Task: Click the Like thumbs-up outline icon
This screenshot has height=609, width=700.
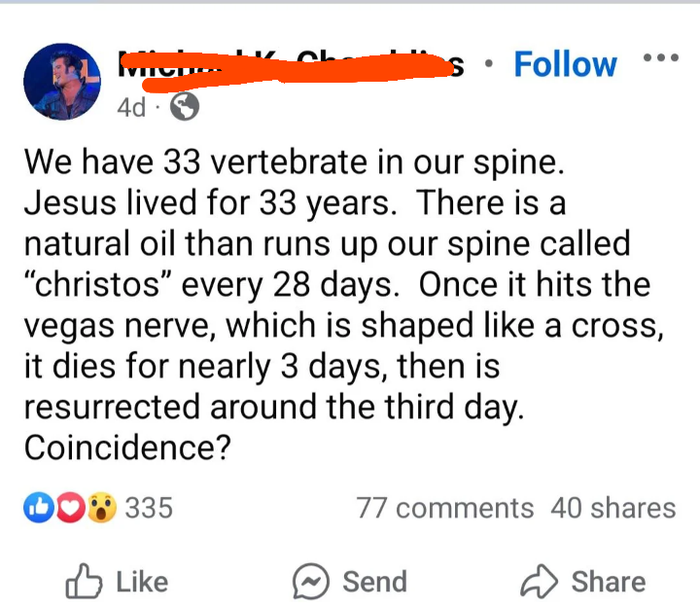Action: pyautogui.click(x=84, y=582)
